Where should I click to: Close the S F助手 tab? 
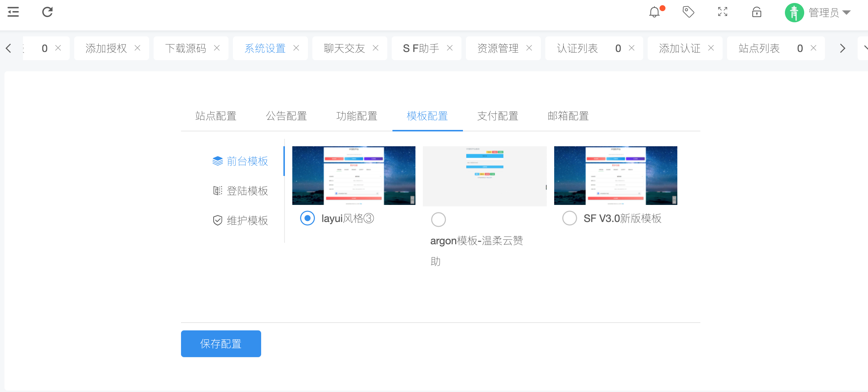click(450, 48)
